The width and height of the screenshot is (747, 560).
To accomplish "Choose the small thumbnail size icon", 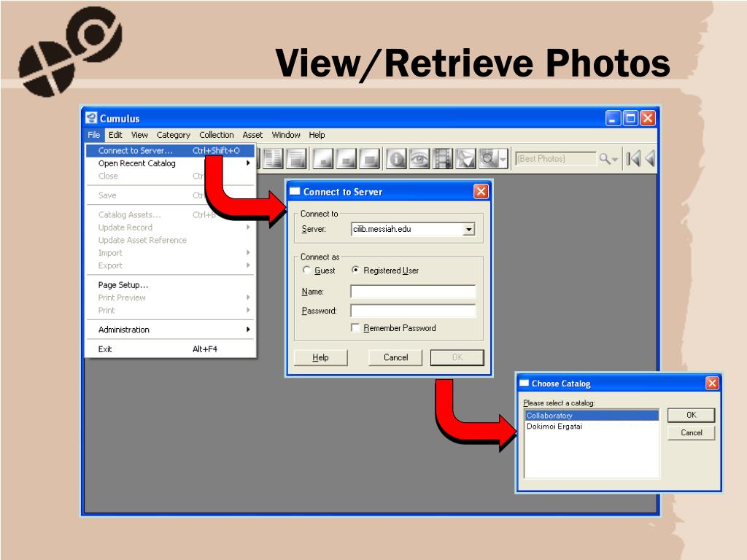I will coord(323,158).
